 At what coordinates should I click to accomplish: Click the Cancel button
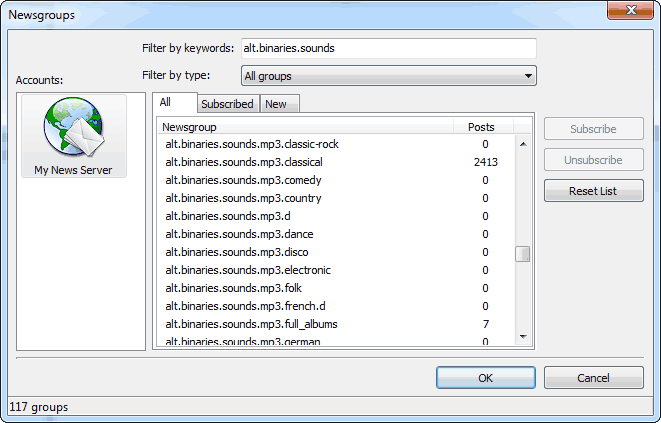coord(594,377)
